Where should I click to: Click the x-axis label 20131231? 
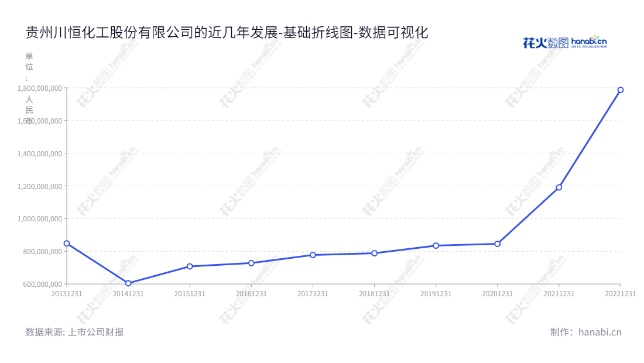pyautogui.click(x=67, y=293)
